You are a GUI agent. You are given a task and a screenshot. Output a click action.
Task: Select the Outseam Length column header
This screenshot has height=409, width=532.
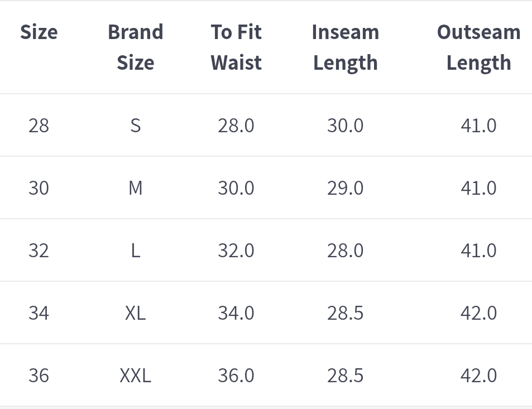tap(478, 47)
